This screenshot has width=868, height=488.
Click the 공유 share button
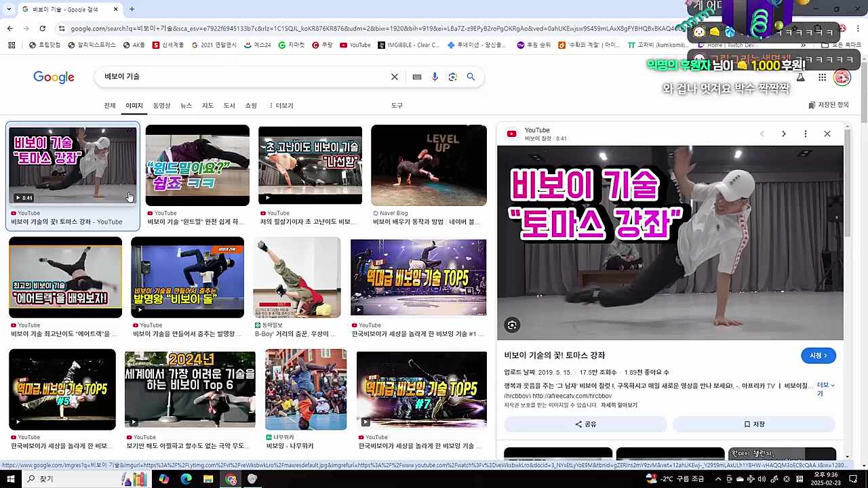(585, 424)
